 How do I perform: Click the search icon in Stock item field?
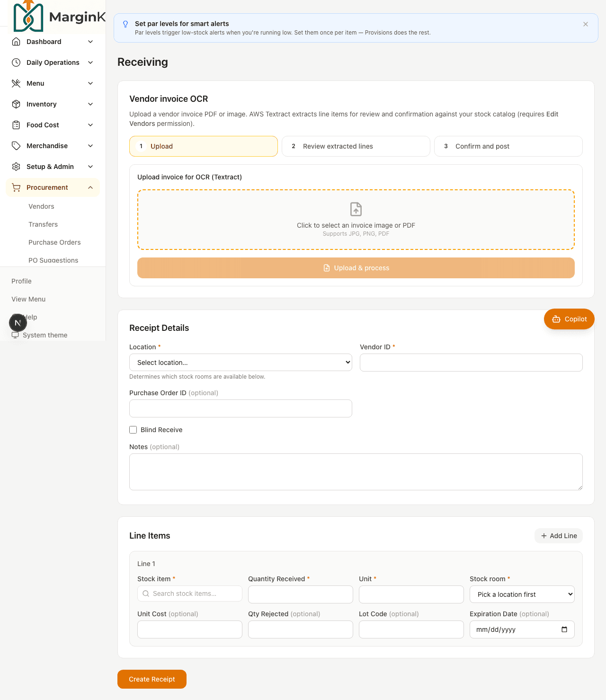[146, 594]
